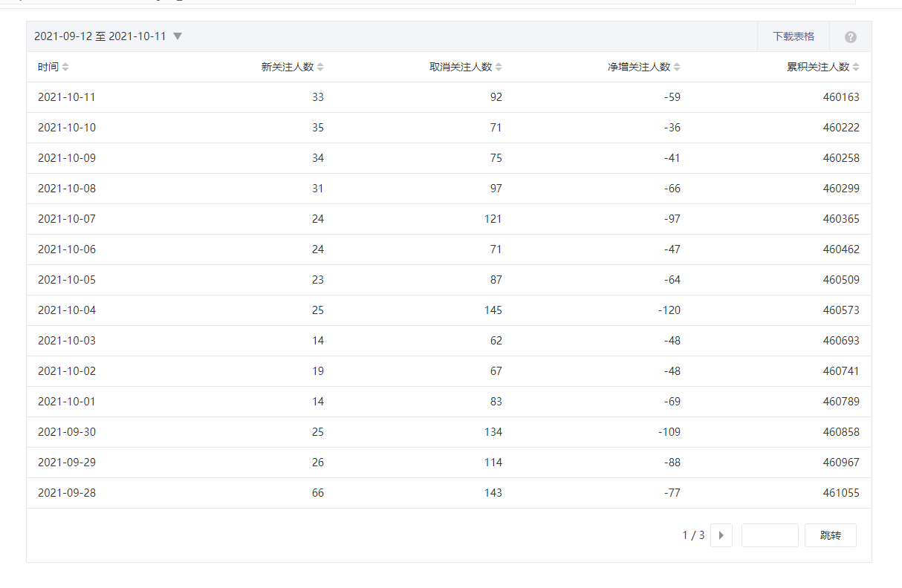Focus the page number input box
902x588 pixels.
(x=770, y=535)
